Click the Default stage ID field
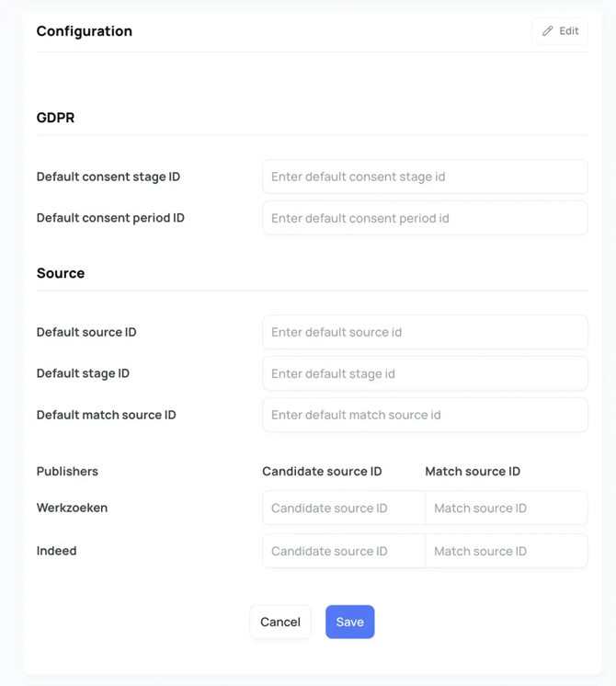Viewport: 616px width, 686px height. (x=425, y=373)
